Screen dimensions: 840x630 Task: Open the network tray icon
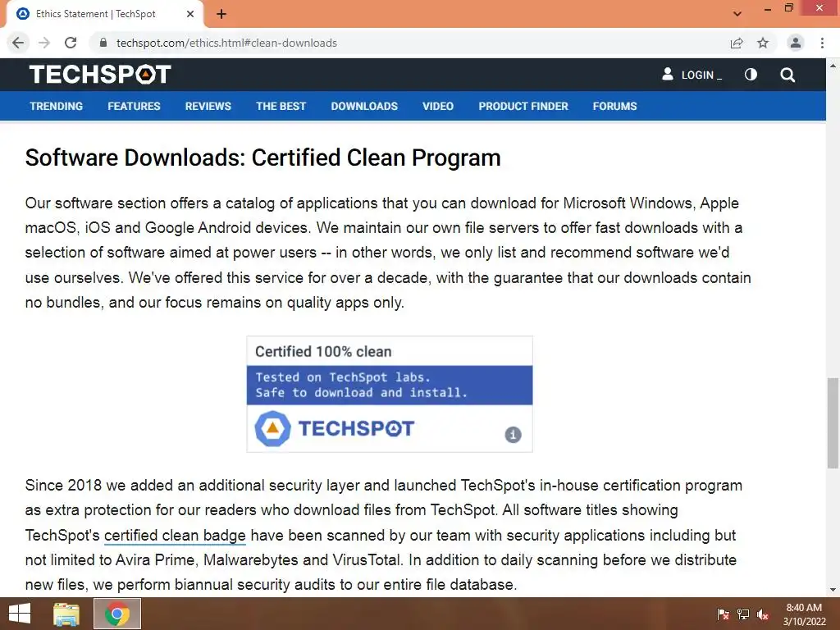(743, 614)
